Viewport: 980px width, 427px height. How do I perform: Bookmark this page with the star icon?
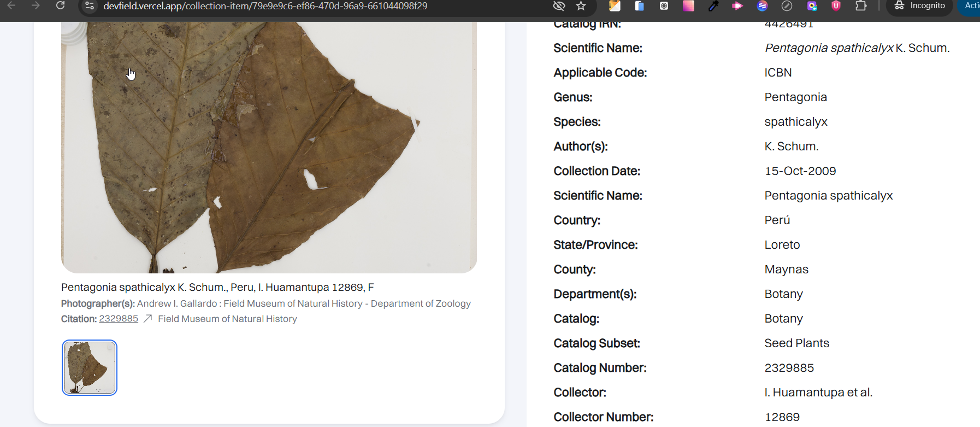coord(581,6)
